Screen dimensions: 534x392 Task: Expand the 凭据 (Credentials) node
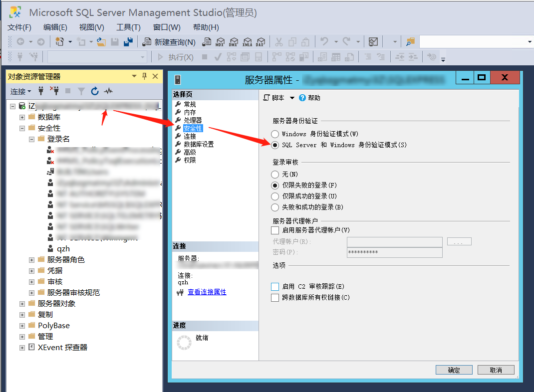pyautogui.click(x=31, y=271)
